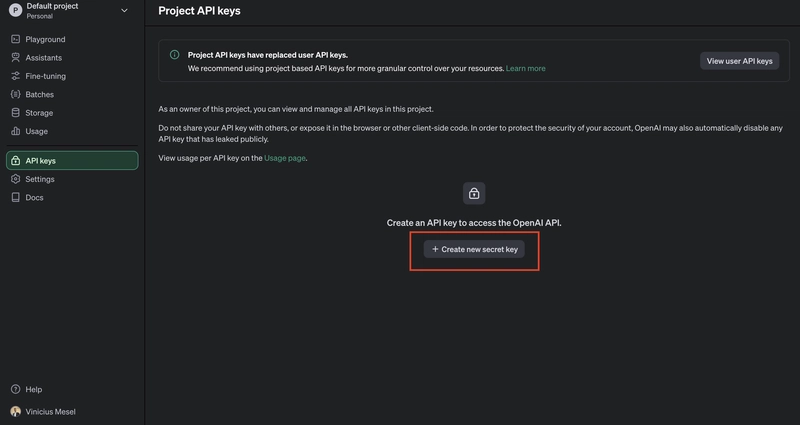The image size is (800, 425).
Task: Click Create new secret key button
Action: [x=474, y=249]
